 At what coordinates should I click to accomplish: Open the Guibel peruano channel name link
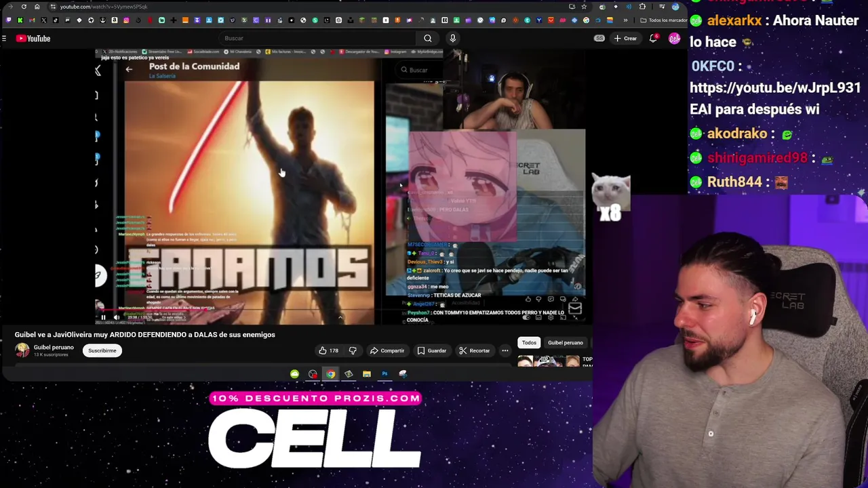point(54,347)
